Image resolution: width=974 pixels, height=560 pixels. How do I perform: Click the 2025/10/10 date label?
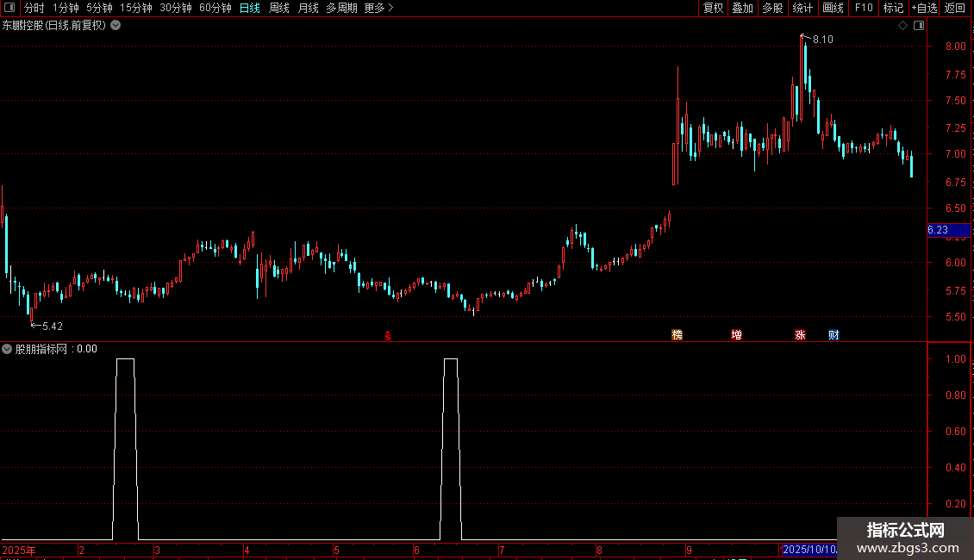tap(809, 550)
